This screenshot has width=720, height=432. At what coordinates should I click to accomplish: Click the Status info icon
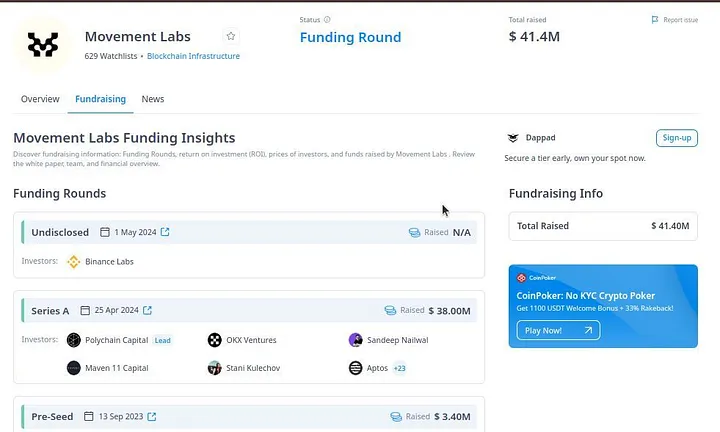tap(327, 20)
